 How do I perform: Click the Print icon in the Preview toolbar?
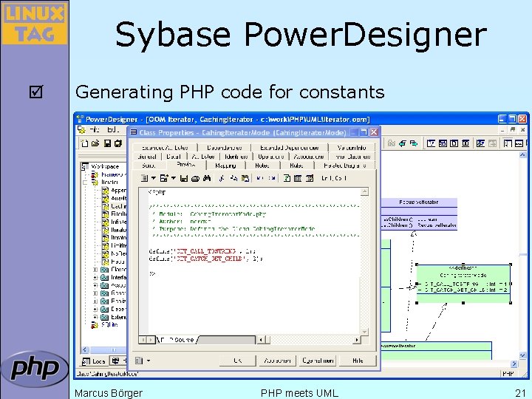click(195, 179)
